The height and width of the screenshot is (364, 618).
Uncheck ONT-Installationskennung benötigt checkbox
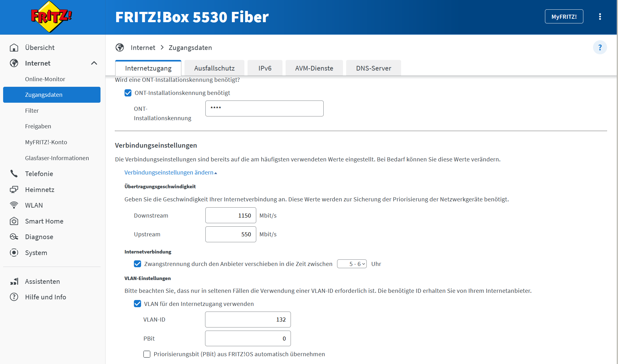tap(128, 93)
